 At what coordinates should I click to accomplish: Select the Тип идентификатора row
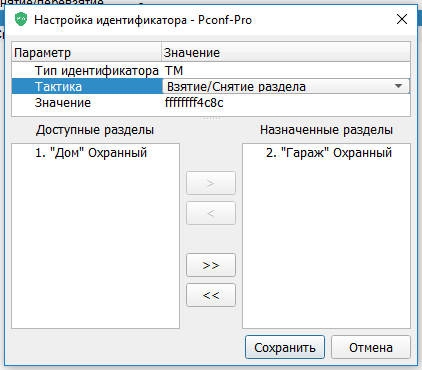[x=211, y=70]
